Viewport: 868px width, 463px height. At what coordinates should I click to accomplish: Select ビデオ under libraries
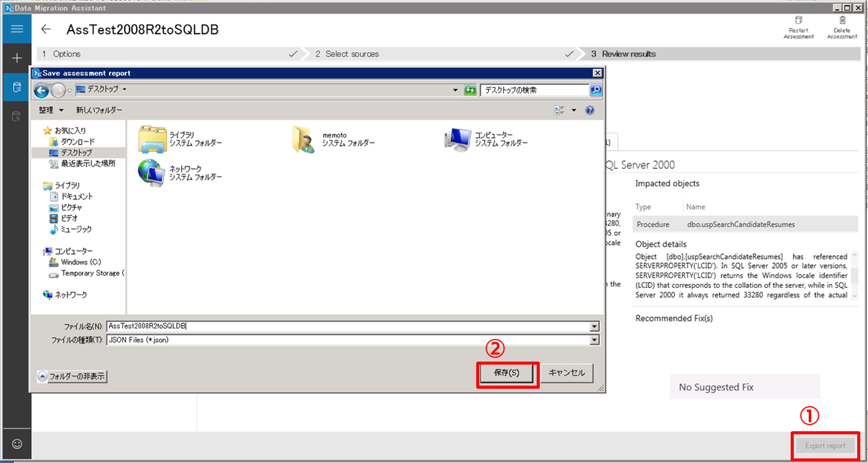click(69, 218)
